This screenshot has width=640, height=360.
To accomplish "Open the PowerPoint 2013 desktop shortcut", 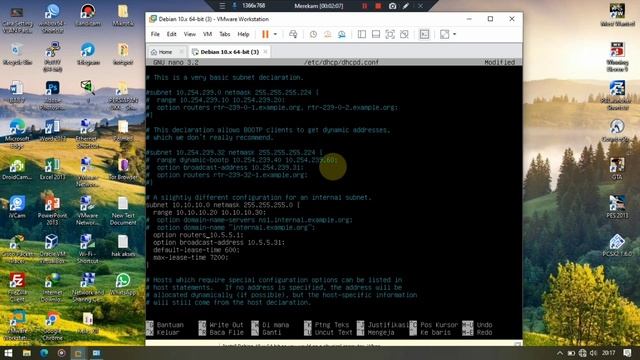I will 52,211.
